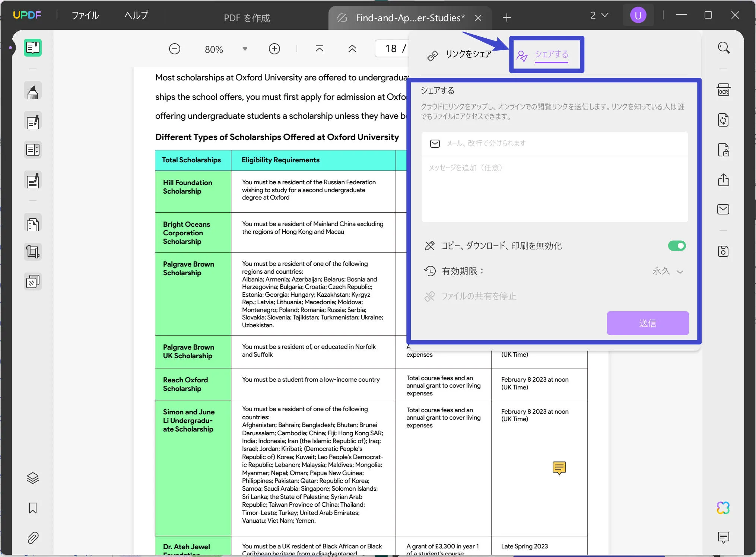This screenshot has width=756, height=557.
Task: Open the user account avatar
Action: pos(638,15)
